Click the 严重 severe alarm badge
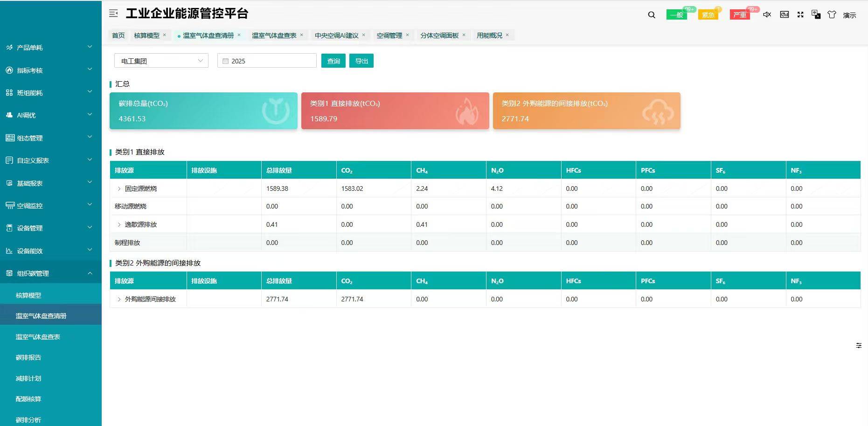 [x=740, y=14]
